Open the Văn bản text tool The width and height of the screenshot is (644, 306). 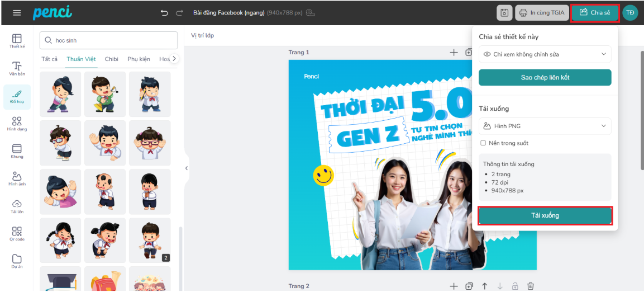[17, 69]
